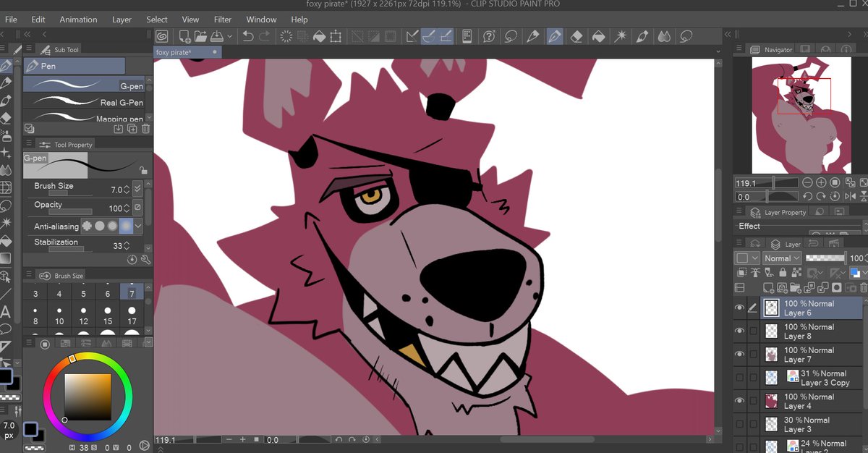Select brush size 12 preset
The image size is (868, 453).
point(83,318)
